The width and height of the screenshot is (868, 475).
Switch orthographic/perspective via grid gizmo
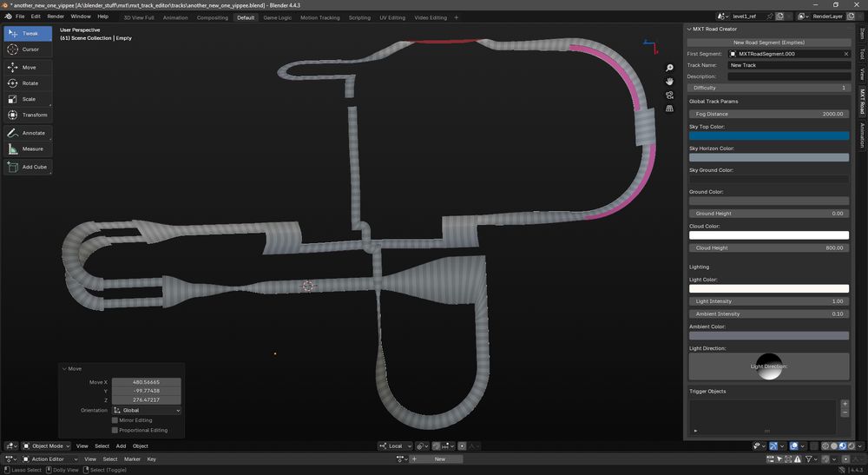click(x=669, y=109)
